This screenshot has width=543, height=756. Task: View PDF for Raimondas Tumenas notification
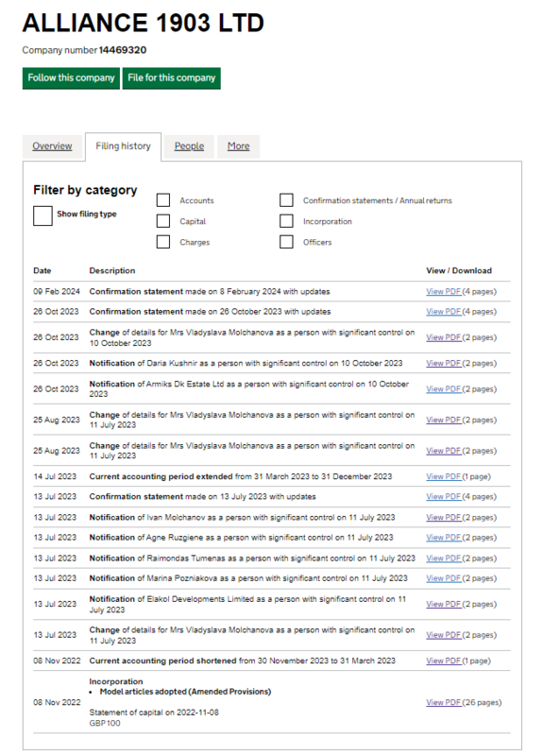[x=443, y=558]
